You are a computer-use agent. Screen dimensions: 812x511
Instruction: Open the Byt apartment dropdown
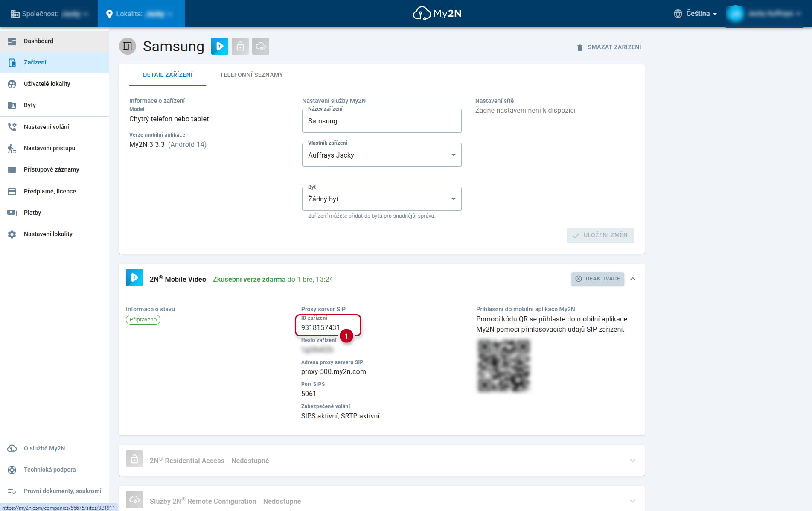point(381,199)
